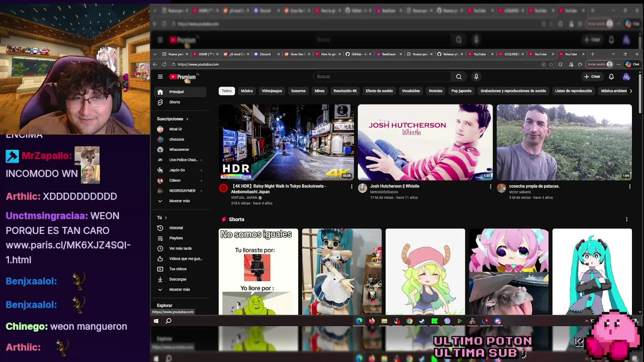
Task: Select the Todos filter chip
Action: point(227,91)
